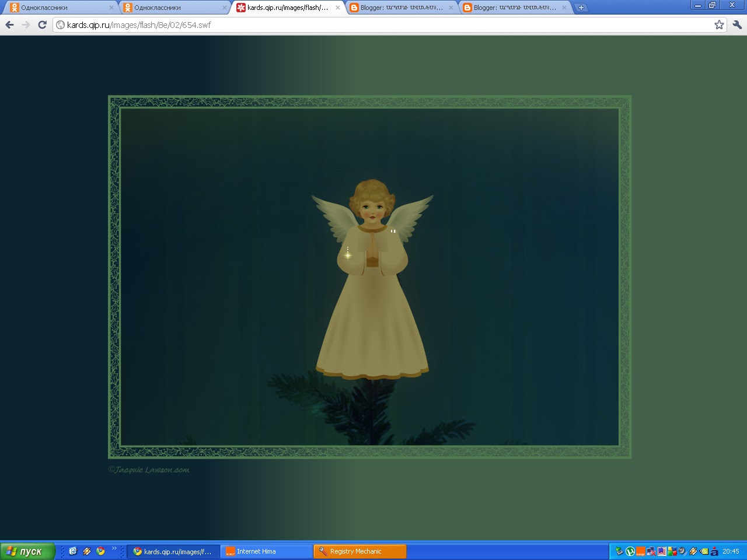Click the browser forward arrow
Viewport: 747px width, 560px height.
pos(26,24)
